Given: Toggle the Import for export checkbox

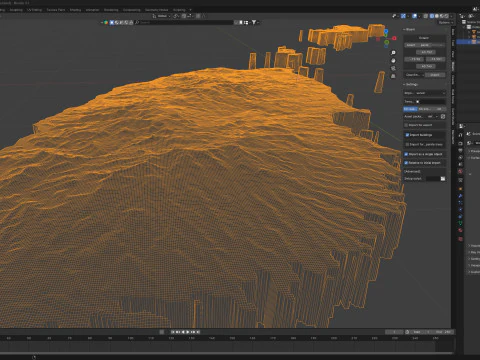Looking at the screenshot, I should [406, 125].
